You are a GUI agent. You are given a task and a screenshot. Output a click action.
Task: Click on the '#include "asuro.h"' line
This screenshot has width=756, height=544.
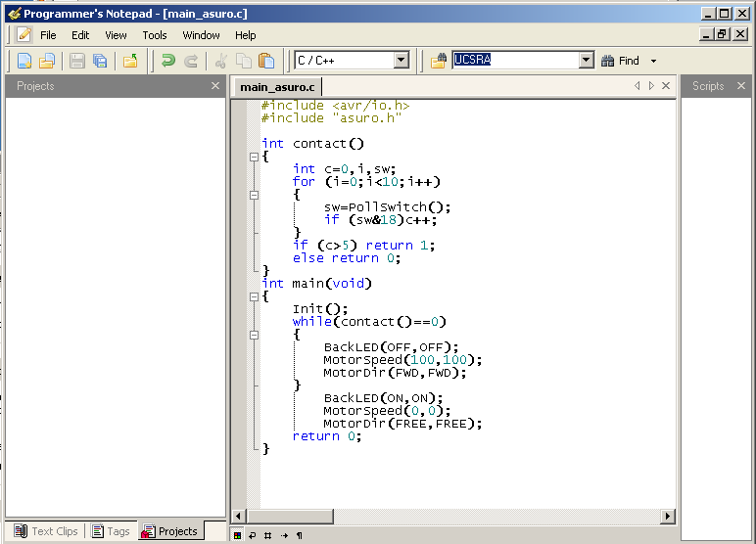331,118
